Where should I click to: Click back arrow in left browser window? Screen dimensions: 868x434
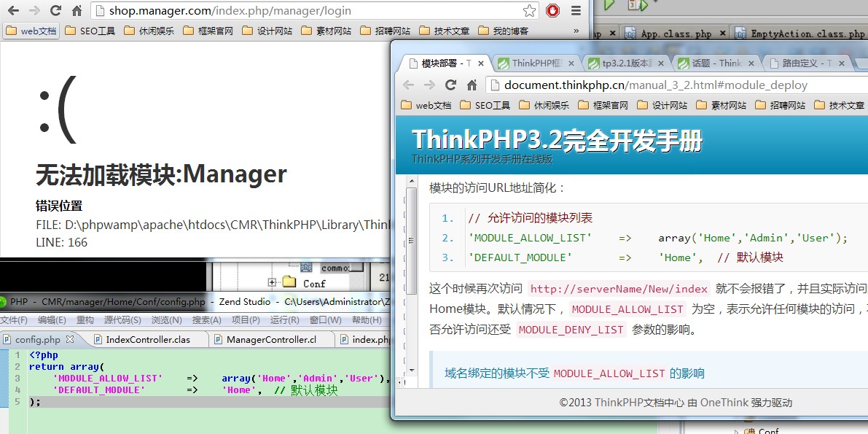click(12, 11)
